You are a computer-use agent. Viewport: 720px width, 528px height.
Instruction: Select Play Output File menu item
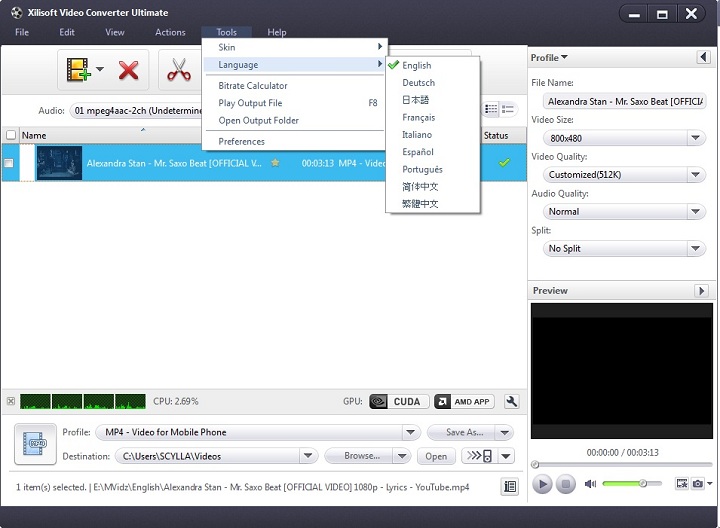point(294,103)
